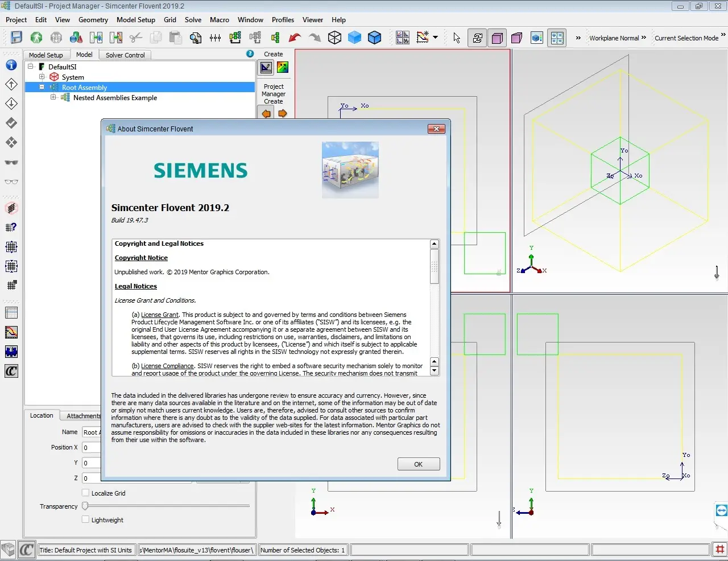728x561 pixels.
Task: Select the wireframe cube view icon
Action: 335,38
